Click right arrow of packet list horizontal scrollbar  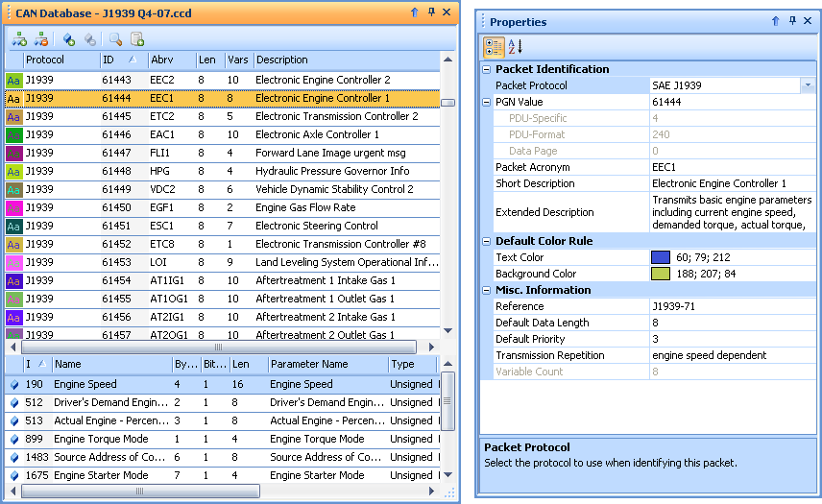tap(431, 347)
